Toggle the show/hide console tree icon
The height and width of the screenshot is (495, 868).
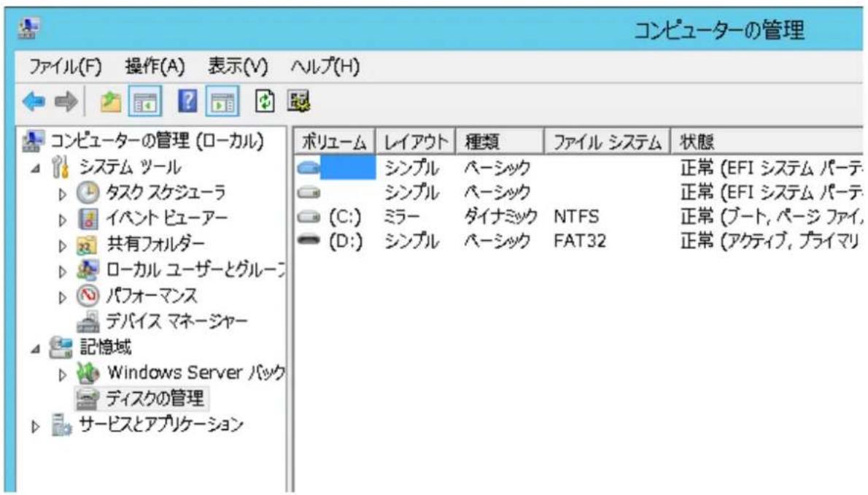coord(145,101)
